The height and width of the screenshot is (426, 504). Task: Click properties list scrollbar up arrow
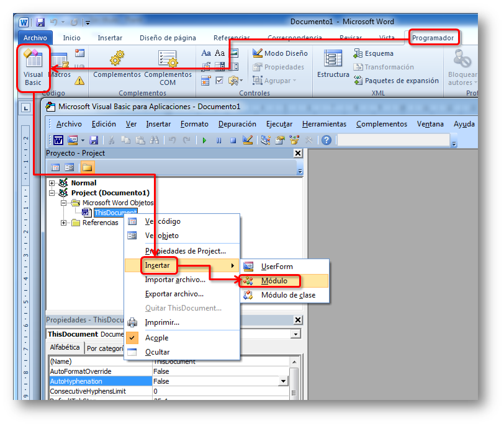pos(294,362)
